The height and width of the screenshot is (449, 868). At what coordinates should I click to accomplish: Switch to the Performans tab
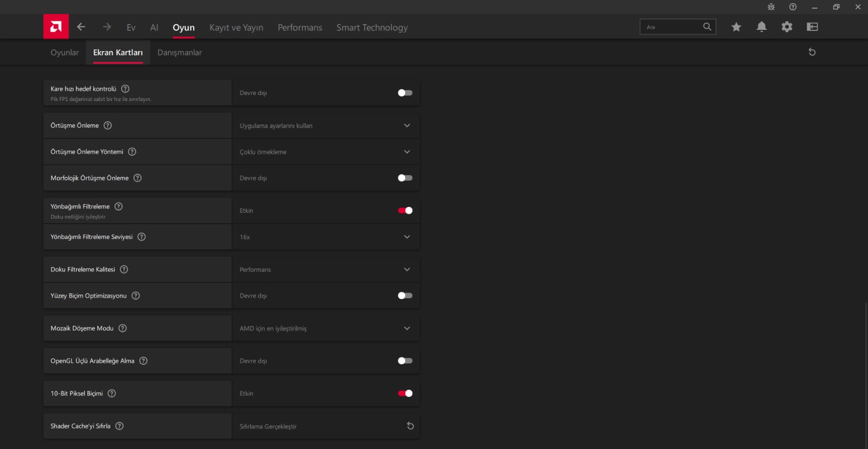pyautogui.click(x=299, y=28)
